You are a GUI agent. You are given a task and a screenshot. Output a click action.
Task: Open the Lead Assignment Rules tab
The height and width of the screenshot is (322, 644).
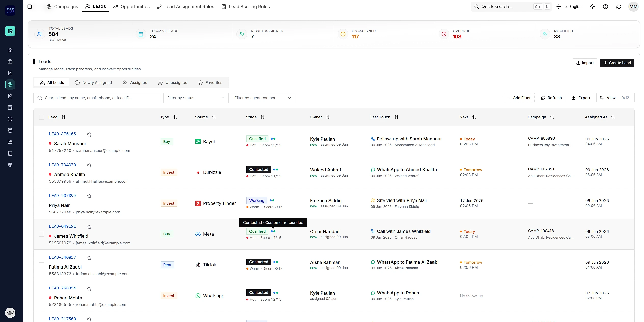[x=186, y=7]
